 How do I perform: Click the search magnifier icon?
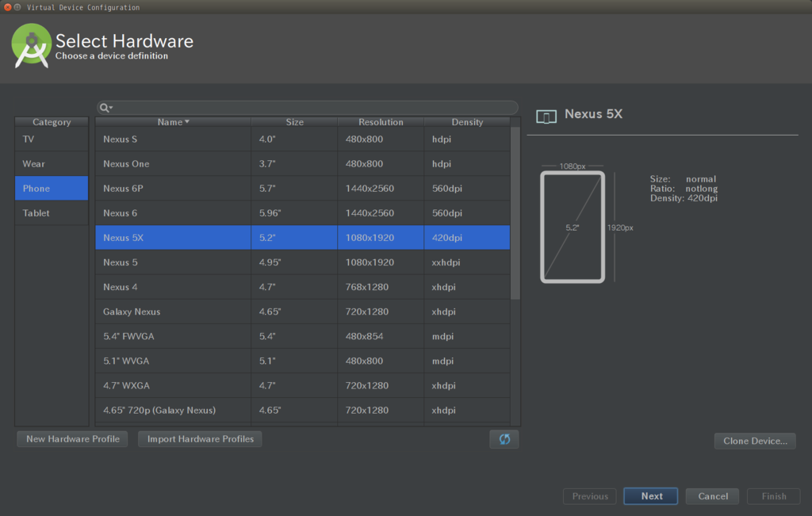coord(105,108)
